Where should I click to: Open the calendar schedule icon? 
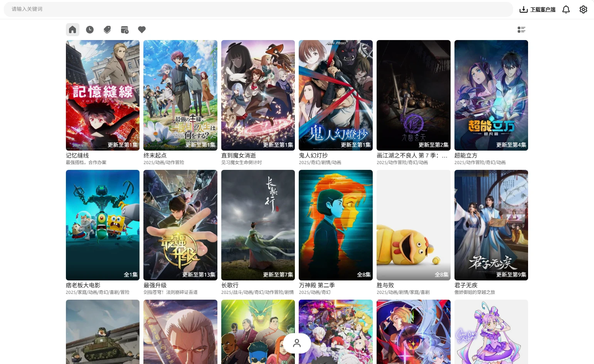click(x=125, y=30)
